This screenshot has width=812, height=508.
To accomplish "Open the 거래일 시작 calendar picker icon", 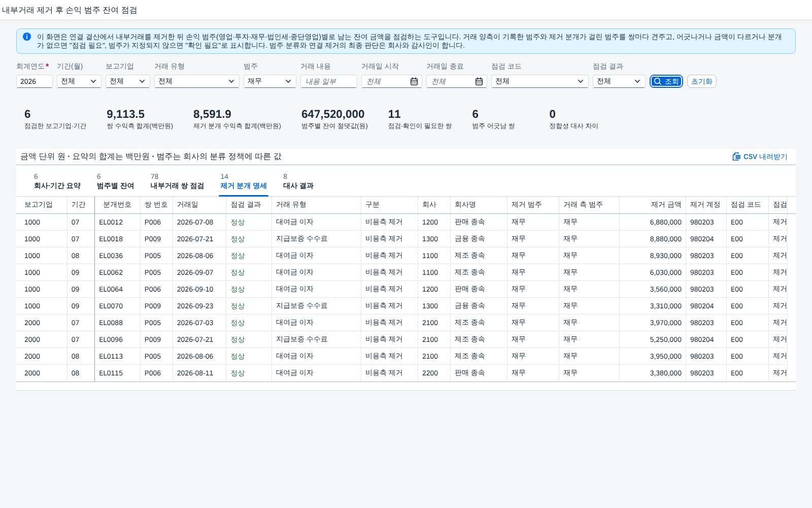I will 414,81.
